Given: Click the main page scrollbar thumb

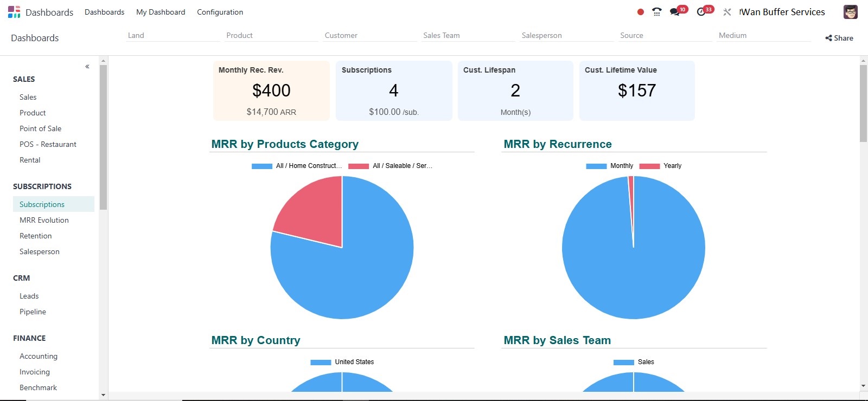Looking at the screenshot, I should [x=863, y=104].
